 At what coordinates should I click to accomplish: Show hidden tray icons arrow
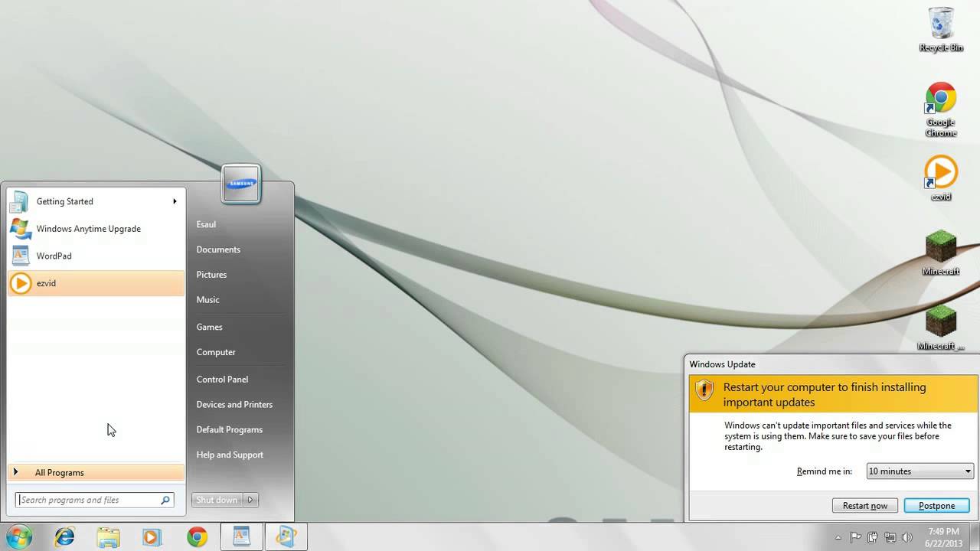tap(838, 537)
